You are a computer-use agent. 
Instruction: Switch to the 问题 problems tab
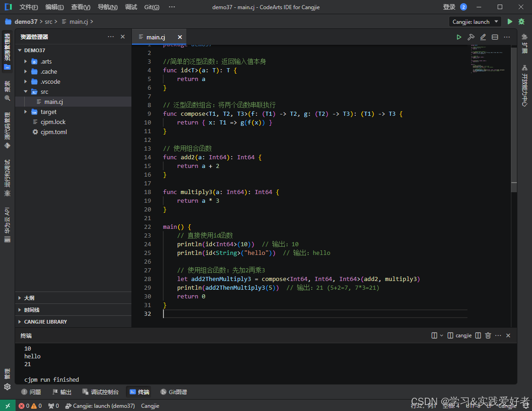click(x=31, y=392)
